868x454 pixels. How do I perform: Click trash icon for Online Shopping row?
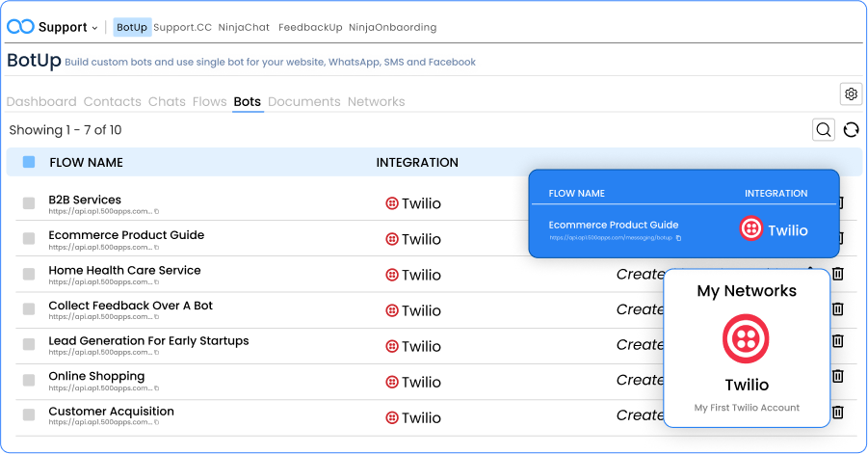click(838, 376)
